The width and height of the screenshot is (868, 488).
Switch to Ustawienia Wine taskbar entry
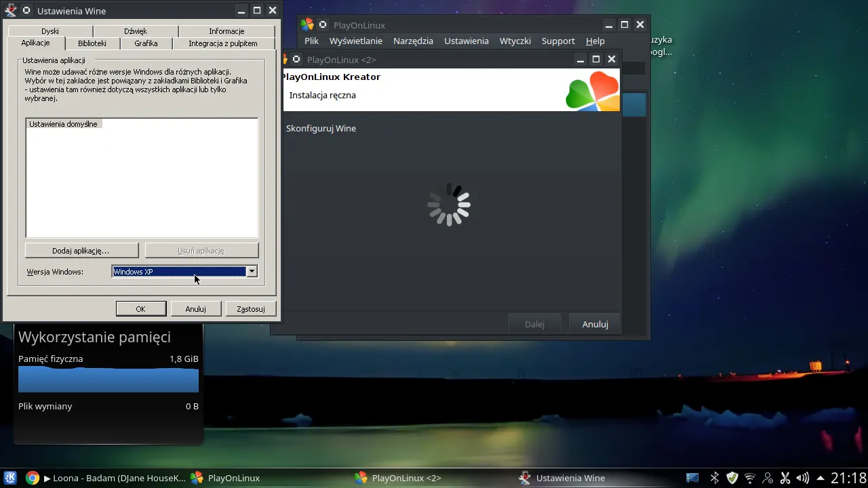click(599, 478)
